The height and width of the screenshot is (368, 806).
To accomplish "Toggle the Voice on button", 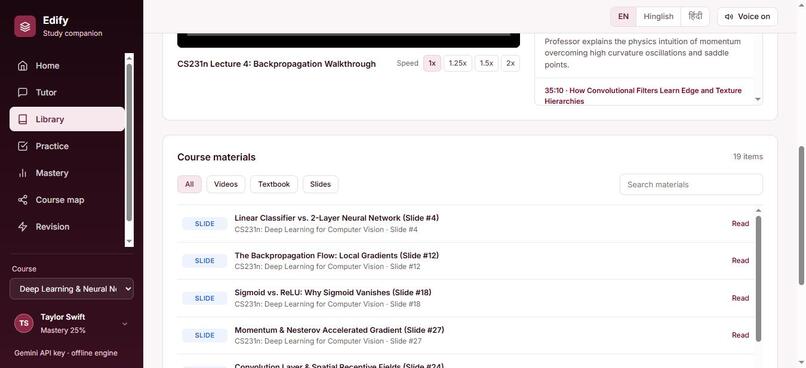I will coord(747,16).
